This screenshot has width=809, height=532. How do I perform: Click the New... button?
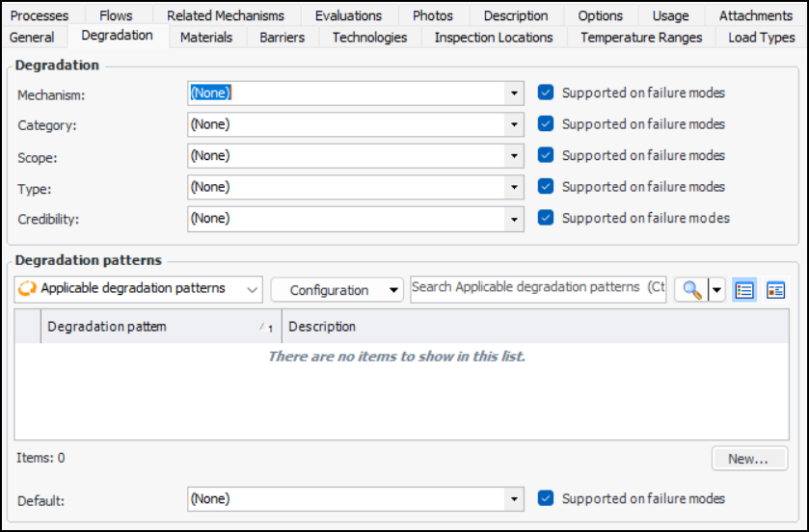point(747,459)
